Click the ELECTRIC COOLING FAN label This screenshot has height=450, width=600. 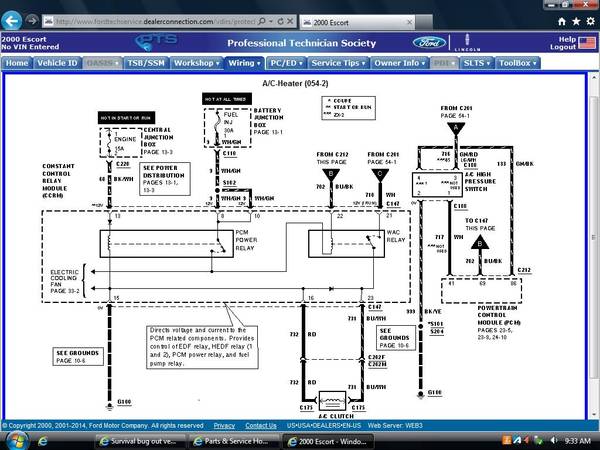[64, 278]
